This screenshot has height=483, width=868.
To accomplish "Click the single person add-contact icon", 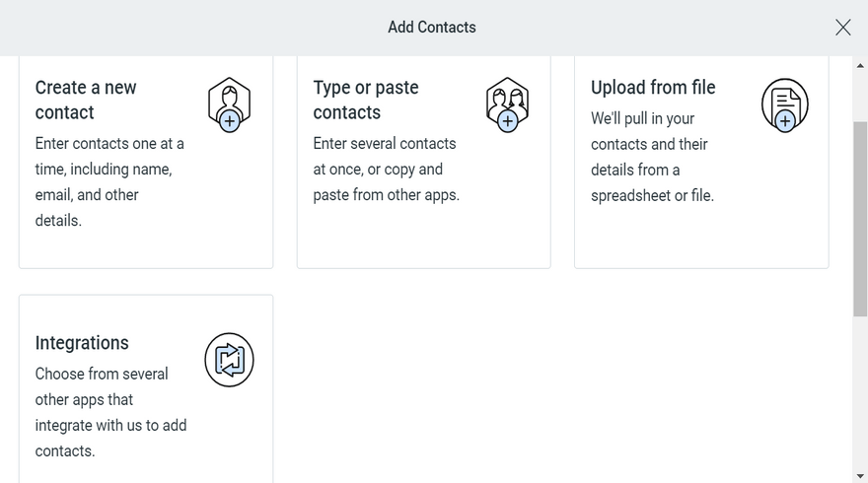I will click(x=229, y=104).
